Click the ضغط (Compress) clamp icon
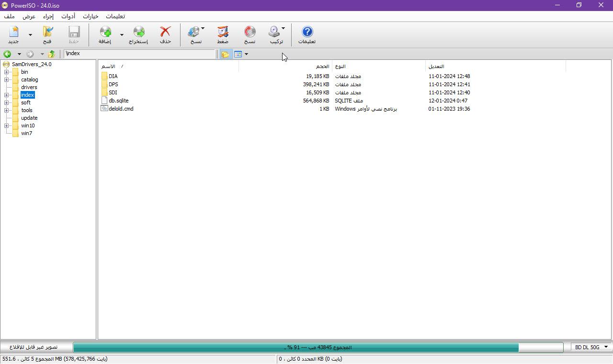Screen dimensions: 613x364 (x=223, y=32)
